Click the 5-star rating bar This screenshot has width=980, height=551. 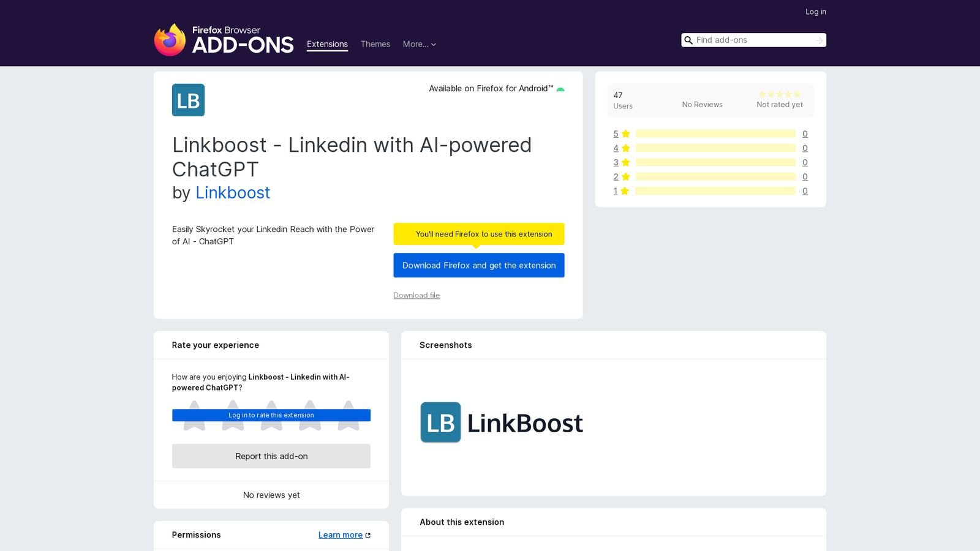tap(715, 134)
